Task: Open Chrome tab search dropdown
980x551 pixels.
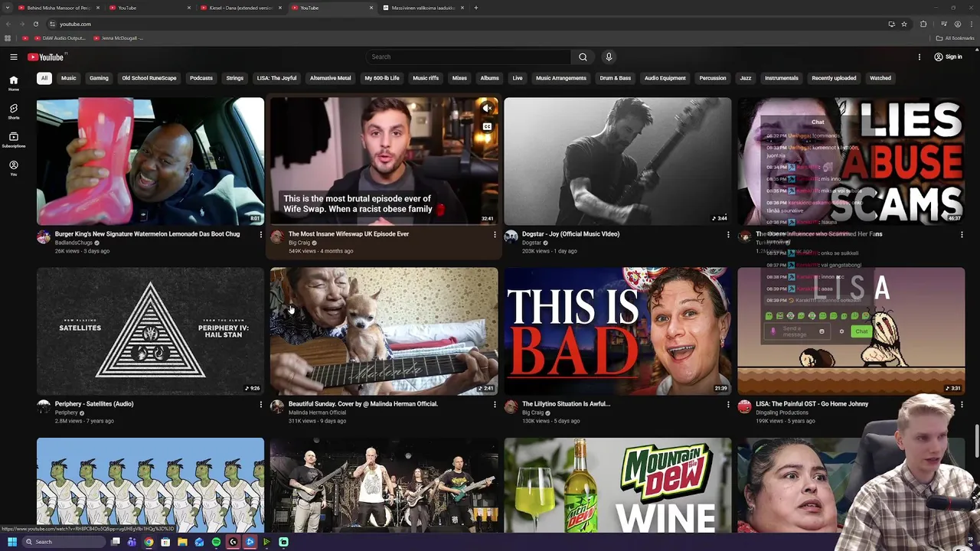Action: [x=8, y=8]
